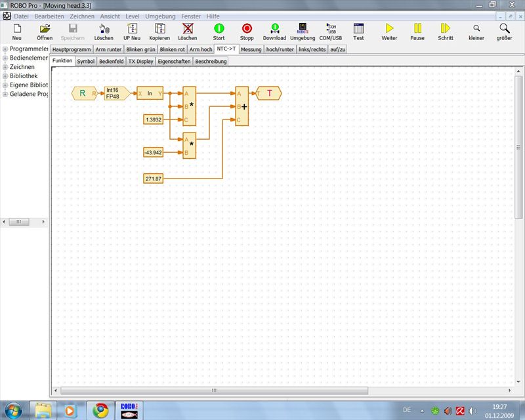Click the canvas vertical scrollbar thumb
Screen dimensions: 525x420
click(x=518, y=148)
